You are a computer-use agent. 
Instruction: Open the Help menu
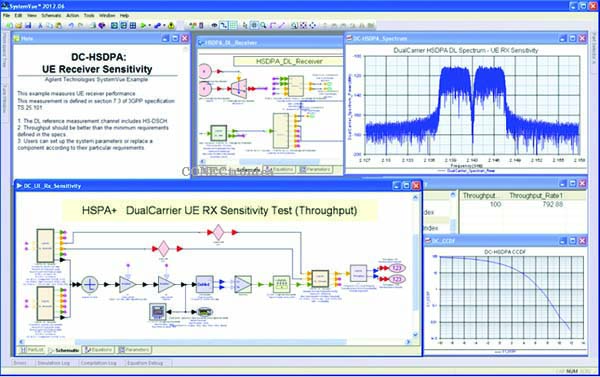[x=124, y=16]
